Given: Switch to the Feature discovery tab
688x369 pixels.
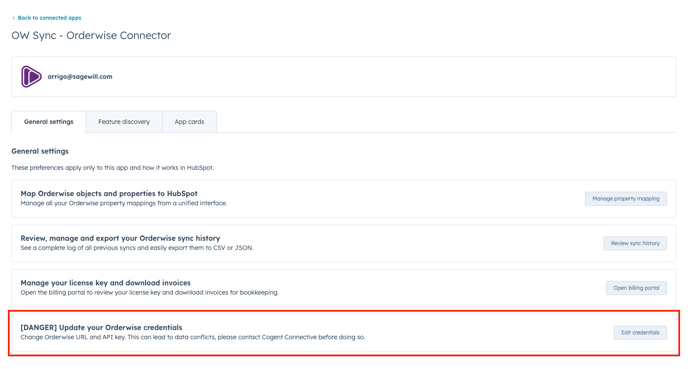Looking at the screenshot, I should 124,122.
